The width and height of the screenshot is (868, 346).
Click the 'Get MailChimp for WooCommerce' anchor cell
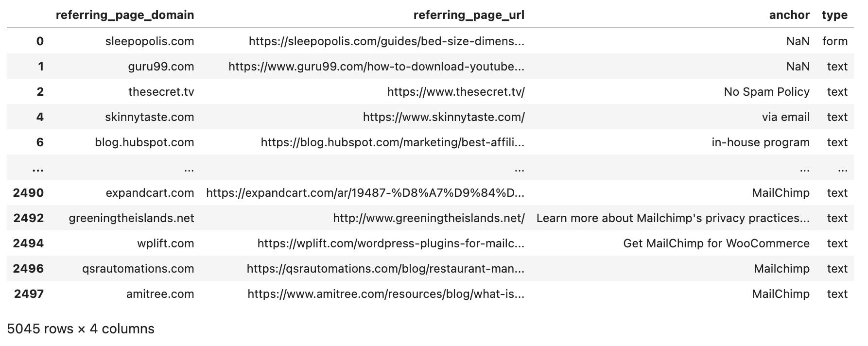point(716,243)
